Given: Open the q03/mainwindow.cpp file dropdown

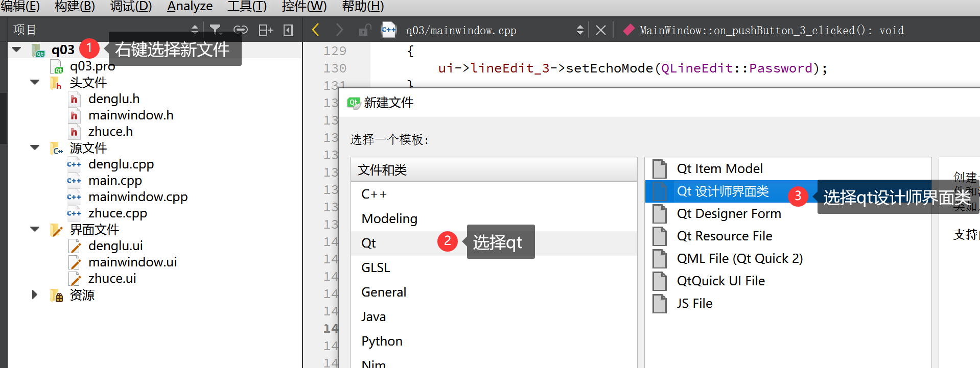Looking at the screenshot, I should (580, 30).
